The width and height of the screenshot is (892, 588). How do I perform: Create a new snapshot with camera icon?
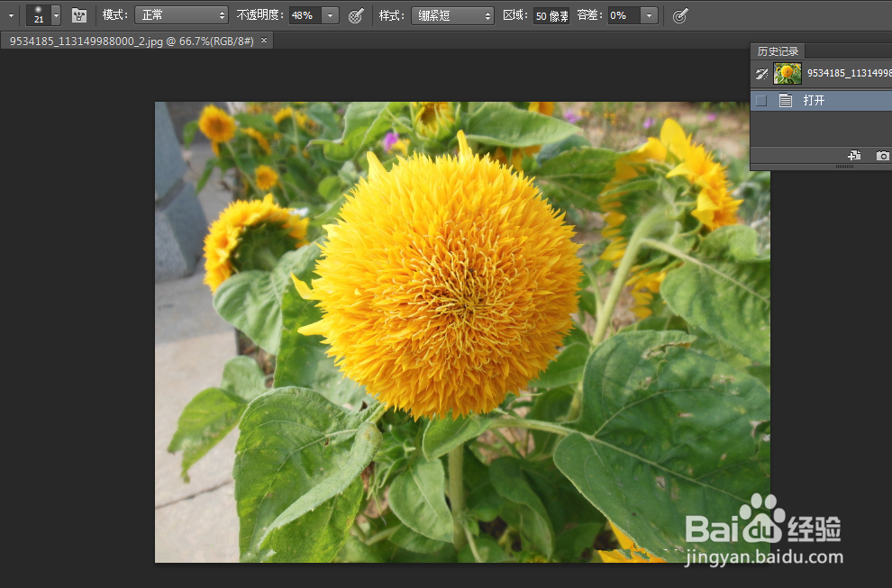pos(882,155)
